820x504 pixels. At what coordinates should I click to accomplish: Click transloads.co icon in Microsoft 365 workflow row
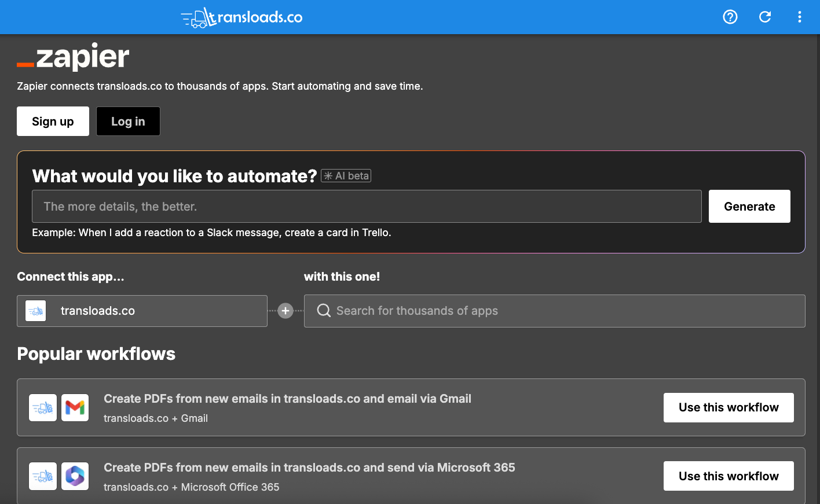[x=43, y=476]
